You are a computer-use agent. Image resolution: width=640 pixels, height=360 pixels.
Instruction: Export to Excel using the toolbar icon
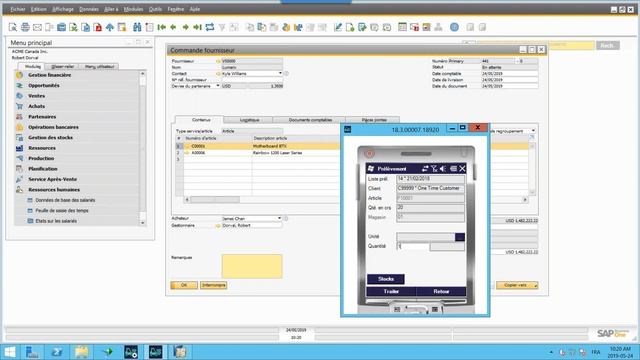point(73,27)
